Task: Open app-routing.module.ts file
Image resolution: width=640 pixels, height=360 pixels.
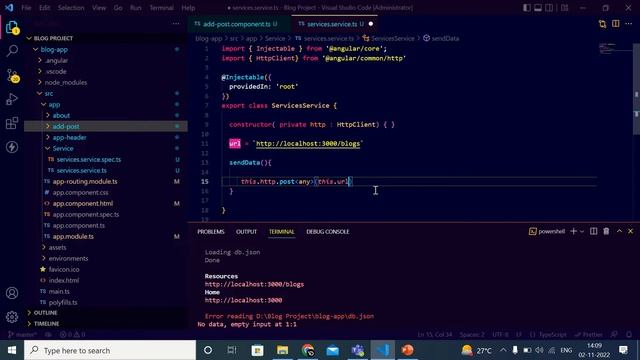Action: tap(84, 182)
